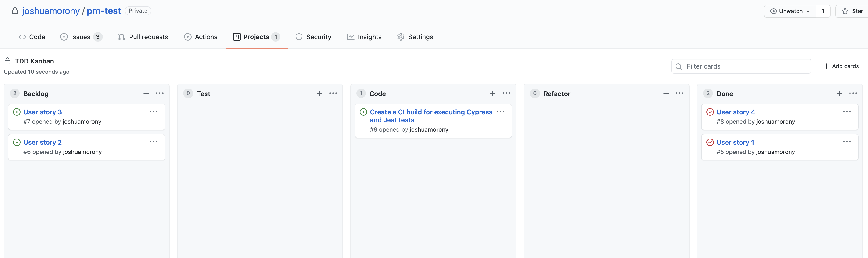Click the closed issue icon on User story 4
Viewport: 868px width, 258px height.
[x=710, y=112]
